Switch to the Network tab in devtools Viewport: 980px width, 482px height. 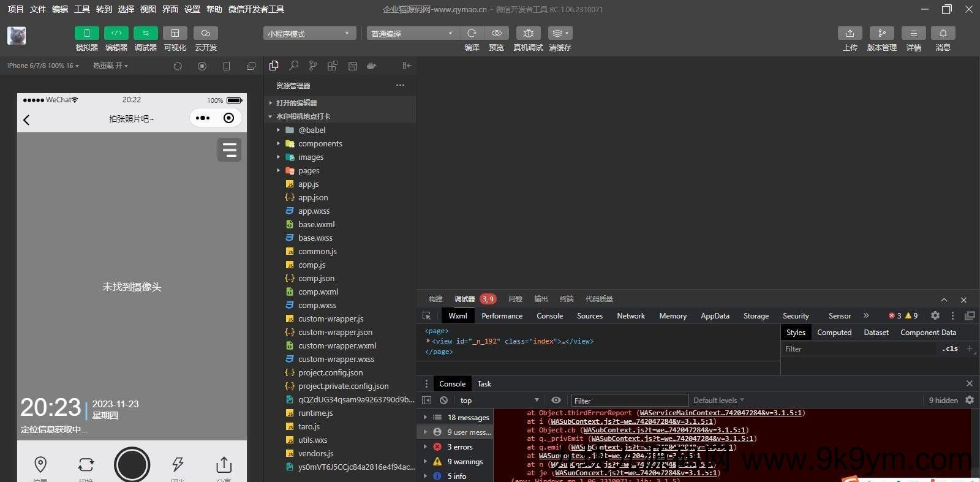pos(630,316)
